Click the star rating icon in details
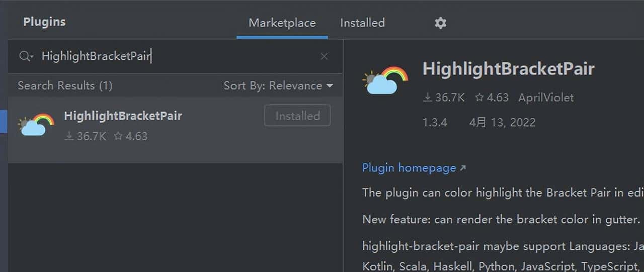The width and height of the screenshot is (644, 272). click(479, 98)
